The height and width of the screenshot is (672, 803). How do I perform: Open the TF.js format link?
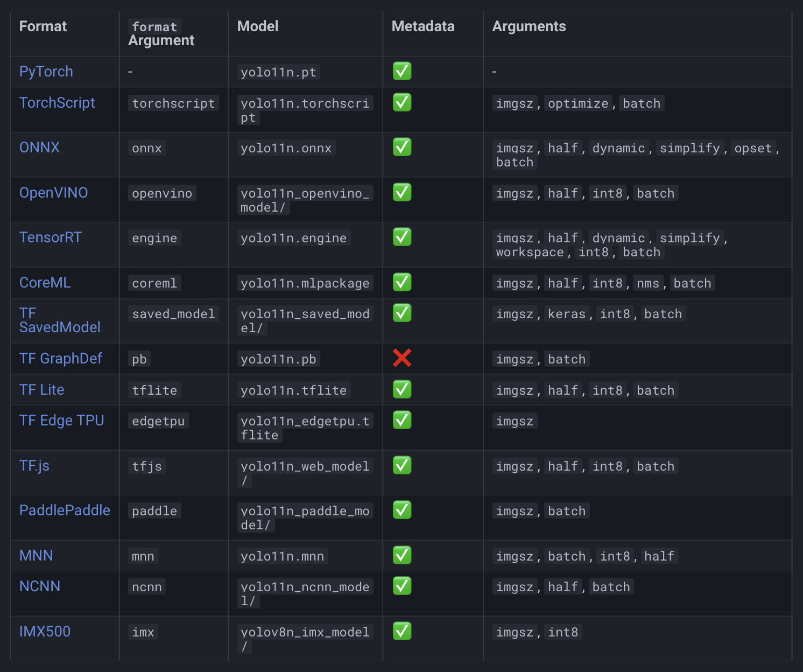tap(34, 466)
